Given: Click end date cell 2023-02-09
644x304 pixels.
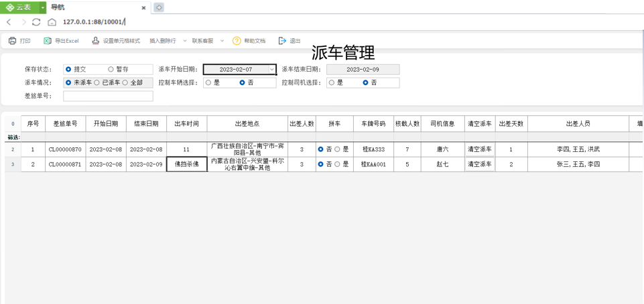Looking at the screenshot, I should click(x=146, y=164).
